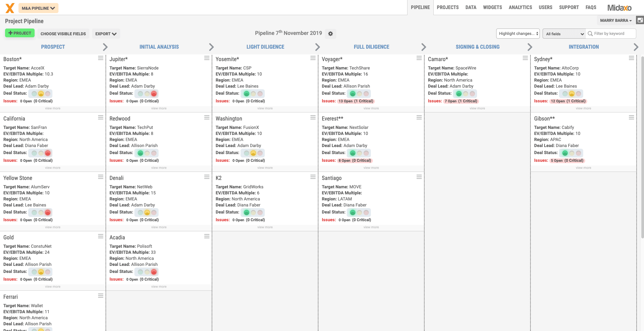Click Sydney's 12 Open issues badge
The image size is (644, 331).
tap(568, 101)
